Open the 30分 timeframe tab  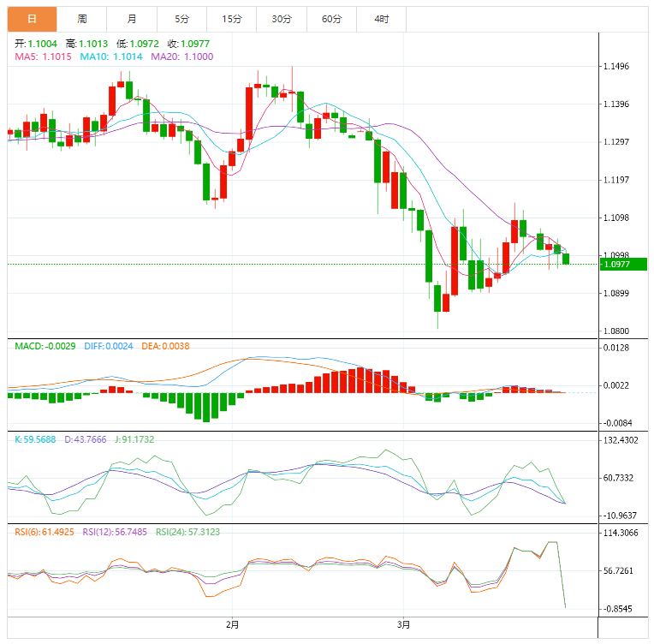pyautogui.click(x=282, y=19)
